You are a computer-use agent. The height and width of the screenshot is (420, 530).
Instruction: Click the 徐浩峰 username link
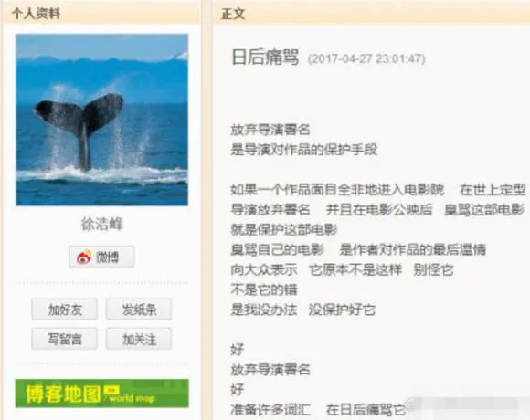tap(101, 224)
